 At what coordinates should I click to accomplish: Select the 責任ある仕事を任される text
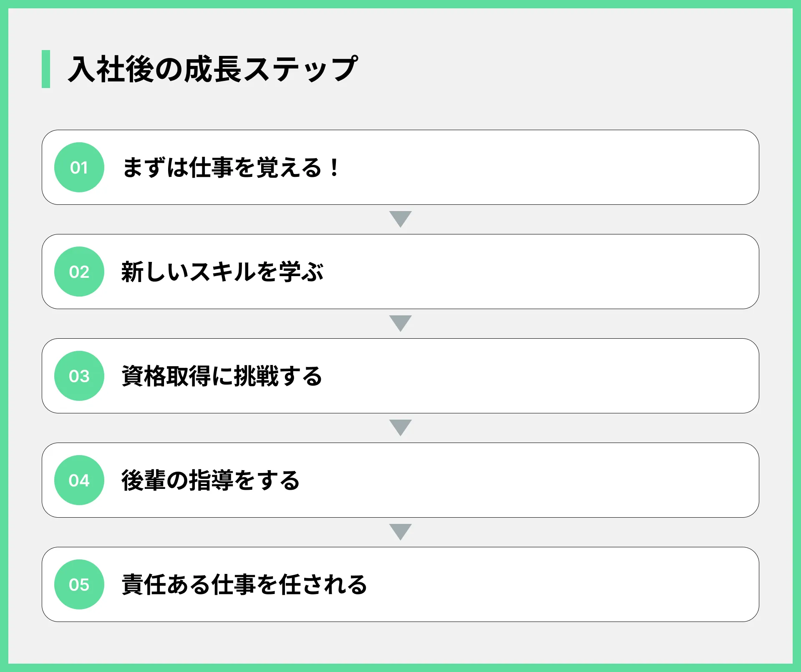pos(244,584)
